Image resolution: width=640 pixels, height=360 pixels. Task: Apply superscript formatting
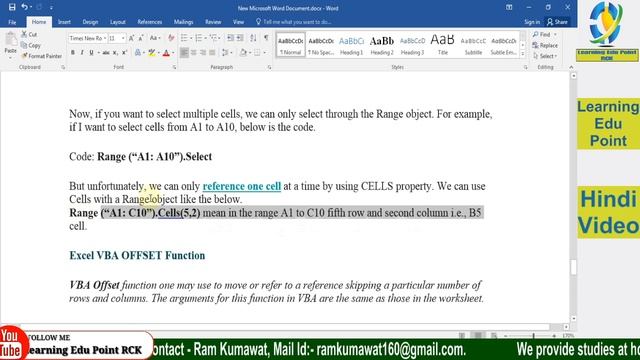(x=124, y=53)
